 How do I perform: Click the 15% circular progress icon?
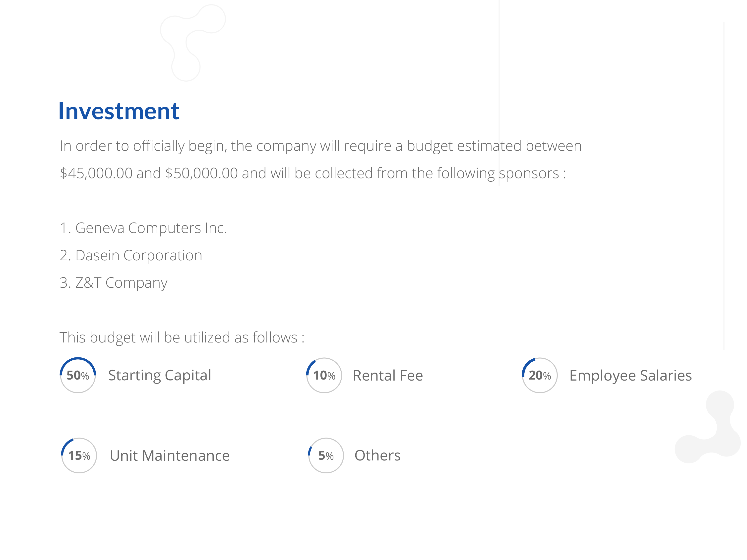[79, 455]
